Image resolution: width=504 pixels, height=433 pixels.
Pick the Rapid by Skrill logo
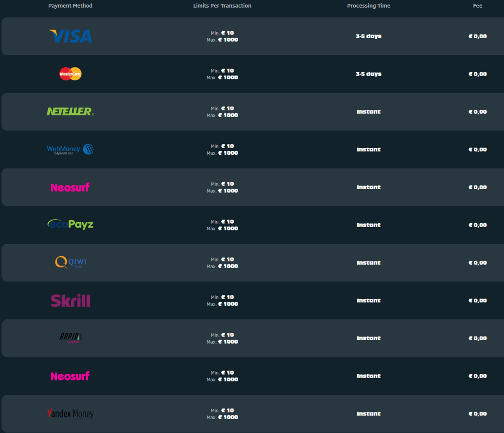coord(70,338)
